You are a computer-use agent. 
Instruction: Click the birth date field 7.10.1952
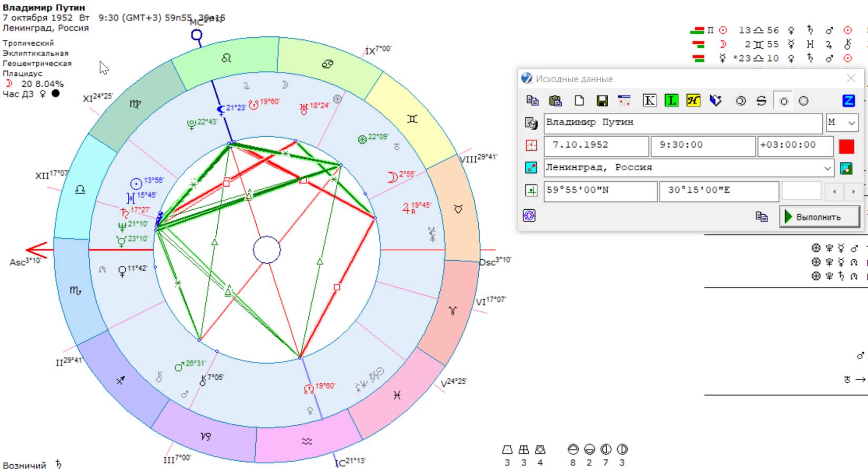596,146
